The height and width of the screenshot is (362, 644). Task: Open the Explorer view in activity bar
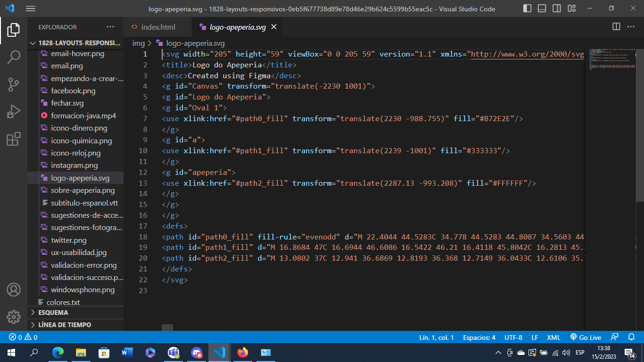(13, 30)
